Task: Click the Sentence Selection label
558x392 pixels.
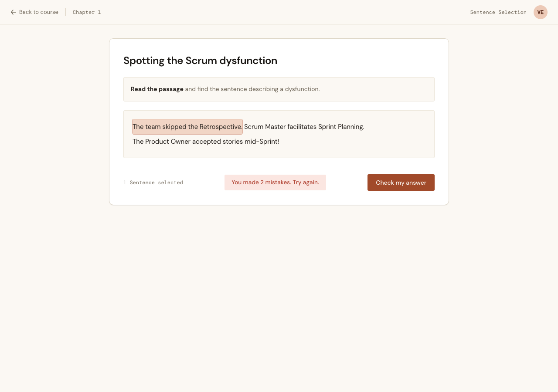Action: [498, 12]
